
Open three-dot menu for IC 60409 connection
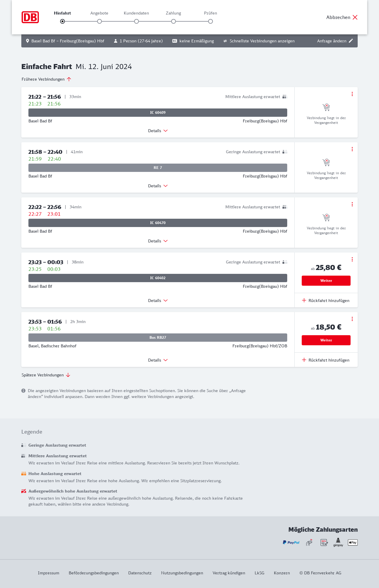coord(352,94)
